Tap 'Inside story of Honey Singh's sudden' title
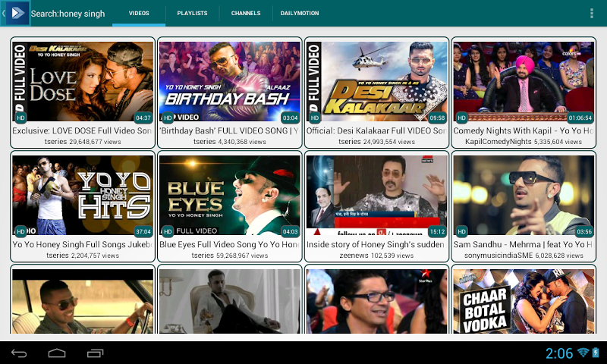 click(x=376, y=244)
